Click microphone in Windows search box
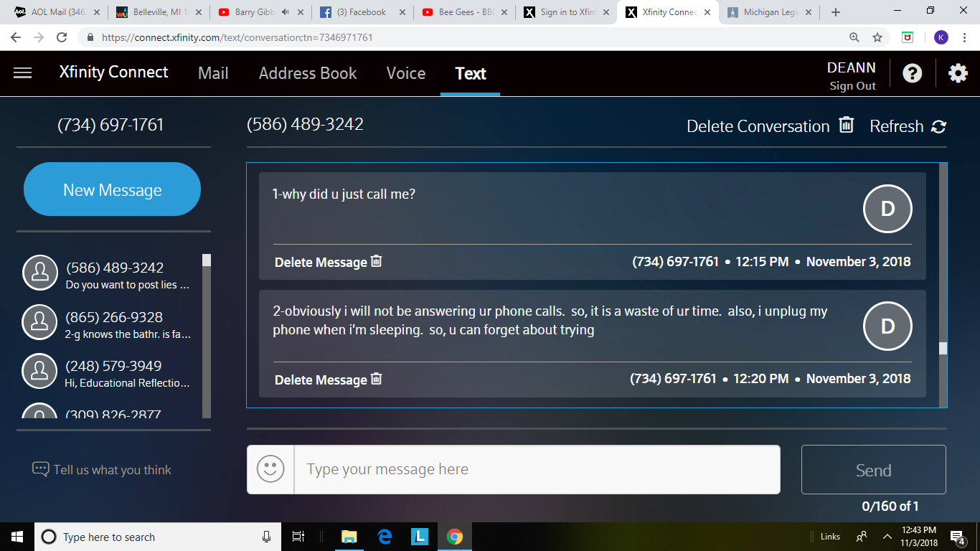The width and height of the screenshot is (980, 551). click(x=266, y=537)
